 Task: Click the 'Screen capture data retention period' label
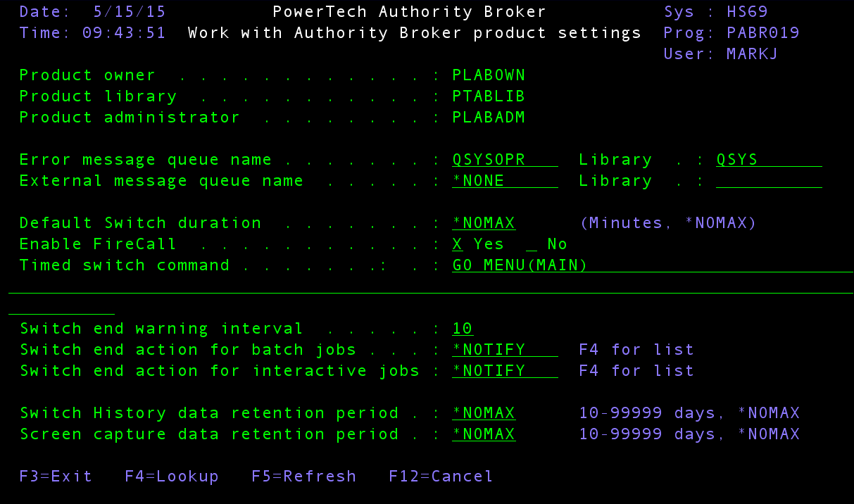pos(209,434)
